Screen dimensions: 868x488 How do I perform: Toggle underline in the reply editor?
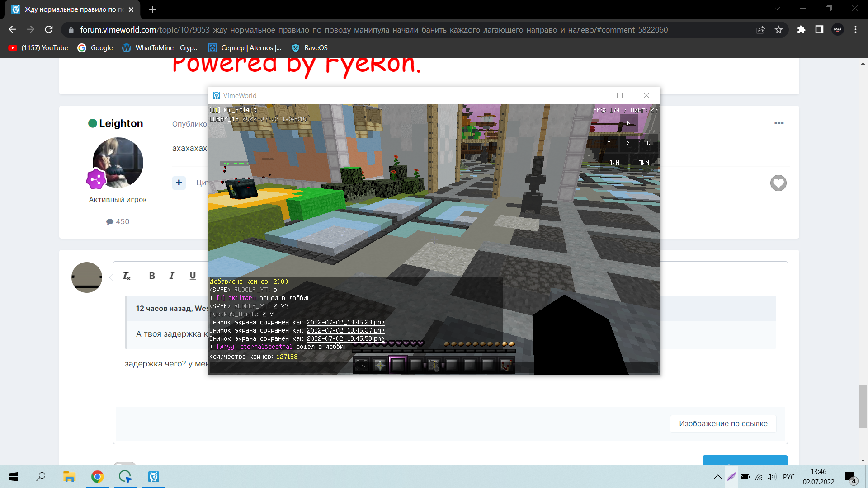point(193,276)
